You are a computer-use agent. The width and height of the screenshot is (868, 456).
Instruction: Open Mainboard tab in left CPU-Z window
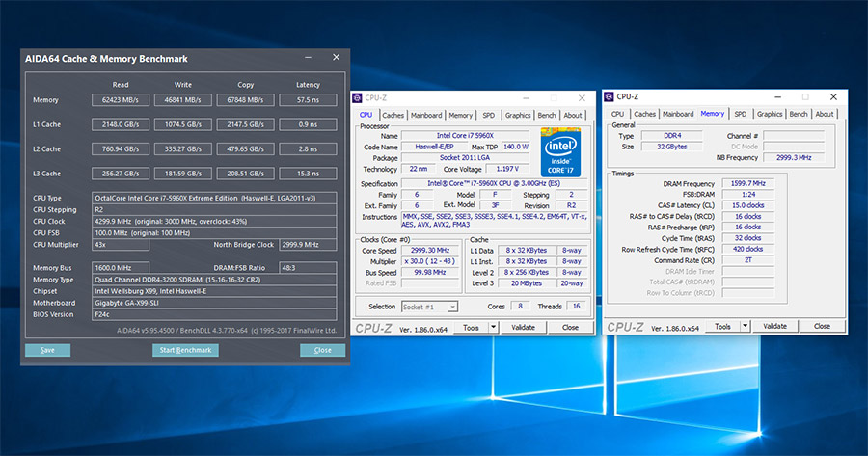pos(426,115)
